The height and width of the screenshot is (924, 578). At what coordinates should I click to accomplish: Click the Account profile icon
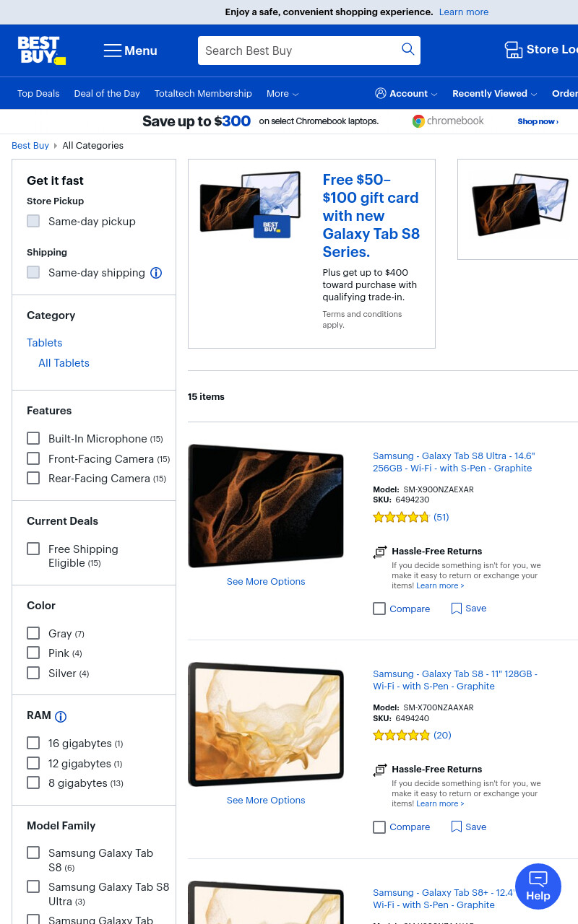click(x=381, y=93)
